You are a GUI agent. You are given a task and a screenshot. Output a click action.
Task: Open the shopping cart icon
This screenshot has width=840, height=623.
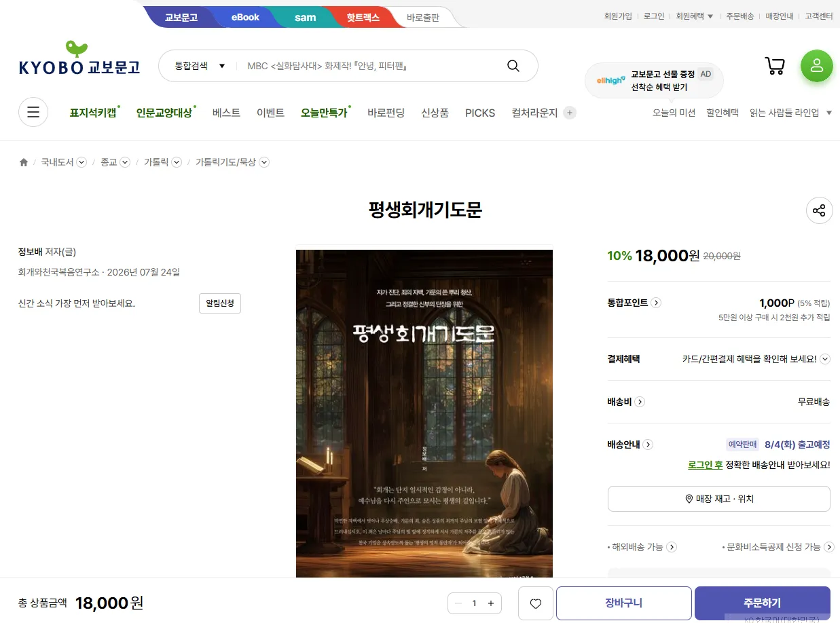[775, 66]
